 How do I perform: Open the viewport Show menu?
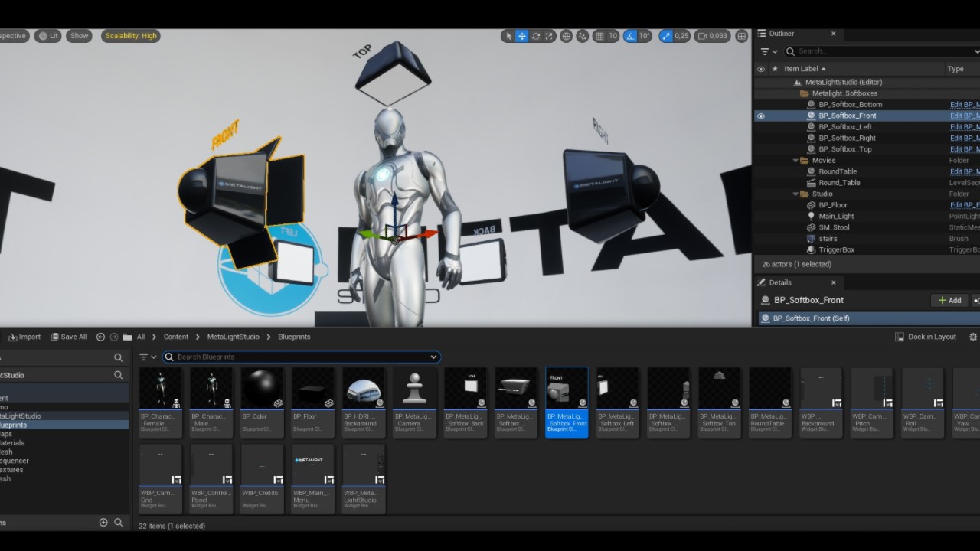point(80,36)
